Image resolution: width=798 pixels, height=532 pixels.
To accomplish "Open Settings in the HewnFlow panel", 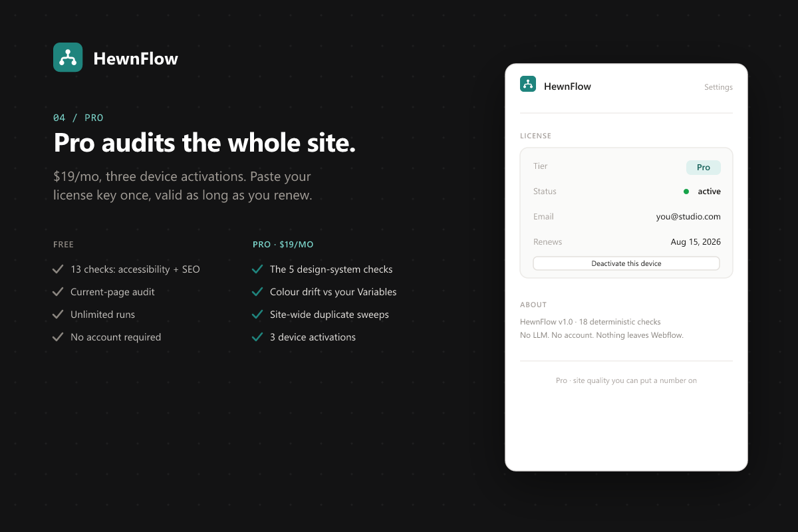I will coord(718,87).
